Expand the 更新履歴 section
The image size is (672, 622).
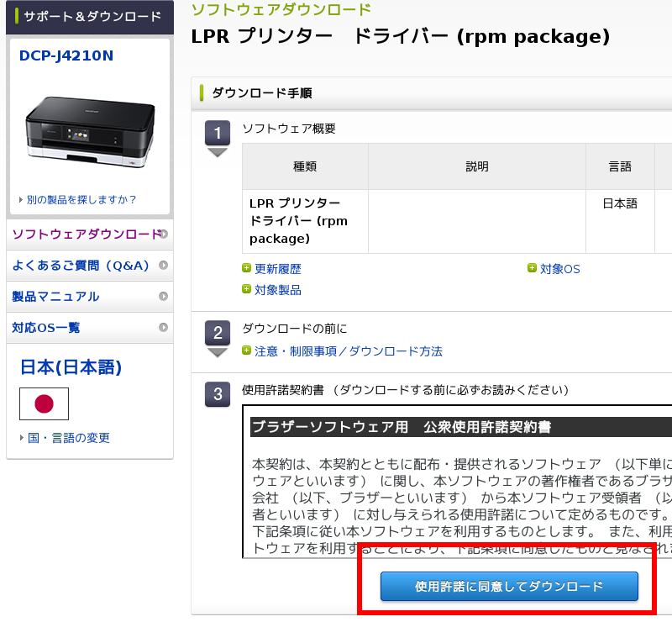(x=277, y=269)
